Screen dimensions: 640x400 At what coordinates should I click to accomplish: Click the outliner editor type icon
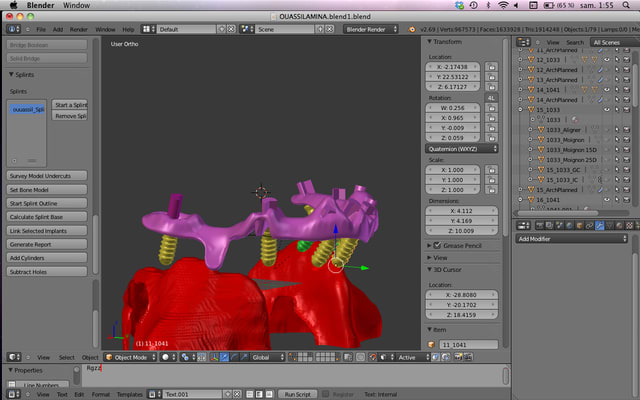[x=524, y=43]
